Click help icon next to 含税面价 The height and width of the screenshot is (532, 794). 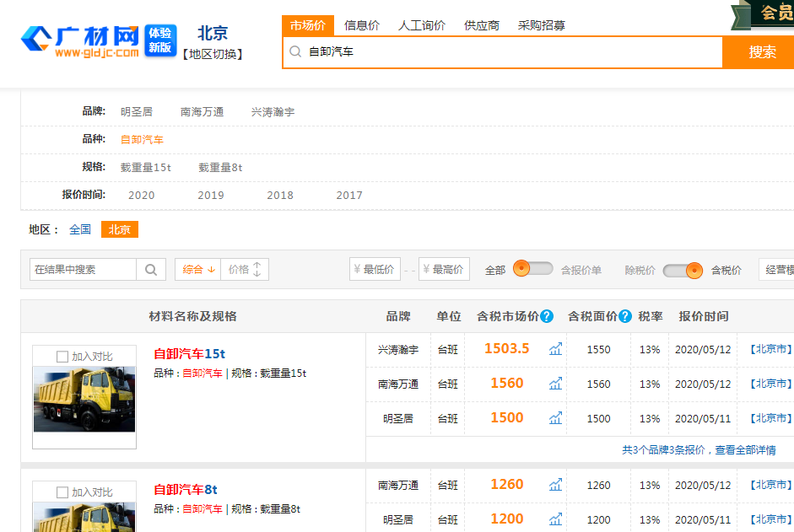point(625,316)
